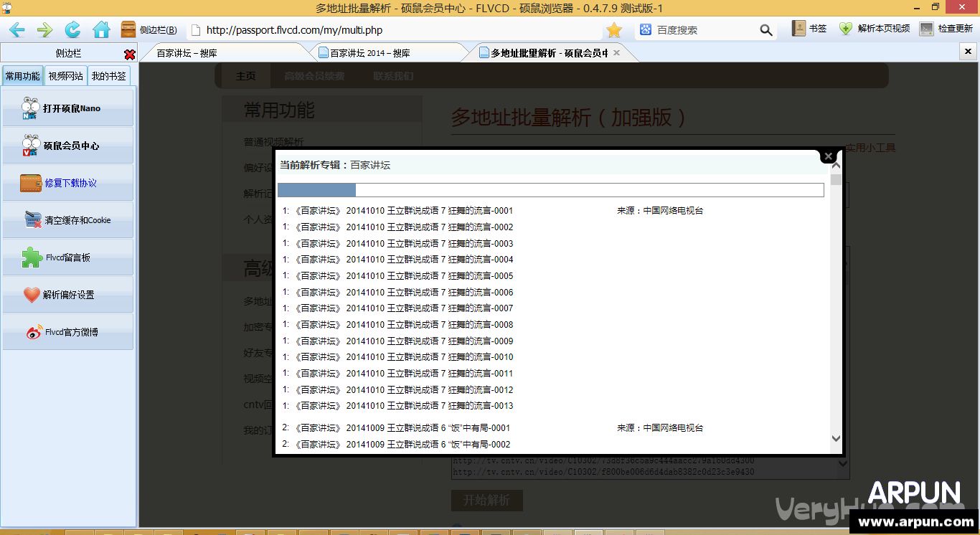Click the list row ending in 狂舞的流言-0008
The image size is (980, 535).
pos(397,325)
